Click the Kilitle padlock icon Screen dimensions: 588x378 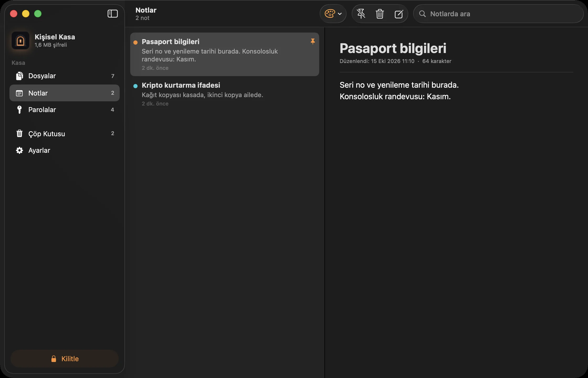click(54, 359)
